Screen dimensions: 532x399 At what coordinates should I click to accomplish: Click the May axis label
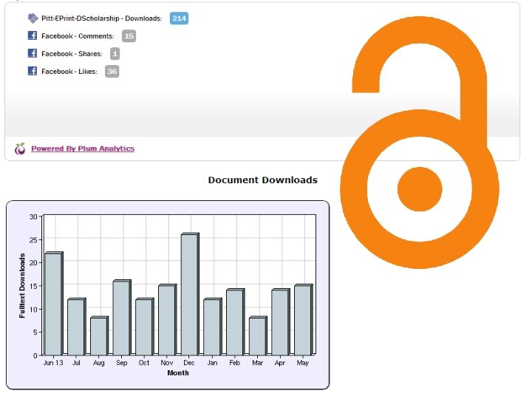pos(303,363)
